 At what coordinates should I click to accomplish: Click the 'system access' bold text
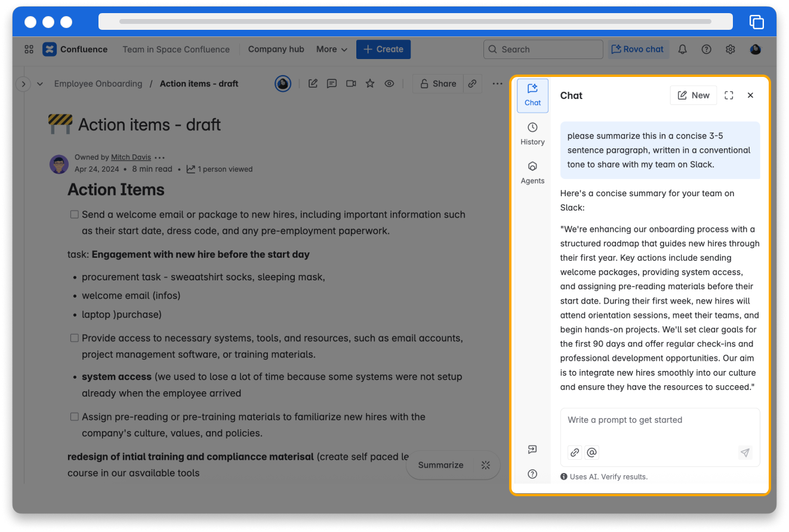(x=116, y=377)
